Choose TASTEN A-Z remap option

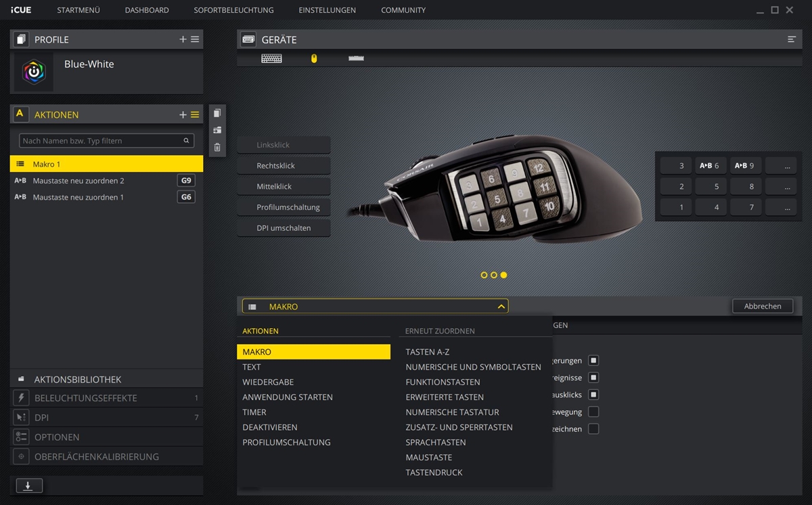pyautogui.click(x=428, y=352)
